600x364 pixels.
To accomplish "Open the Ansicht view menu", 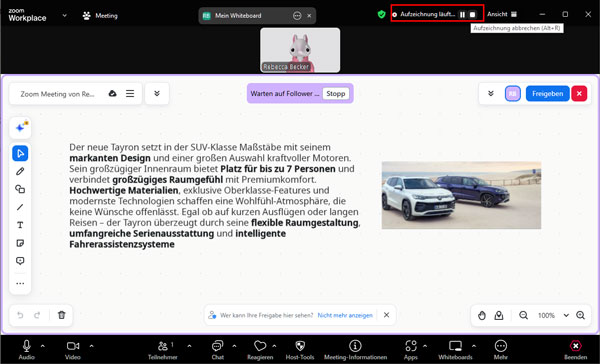I will (502, 14).
